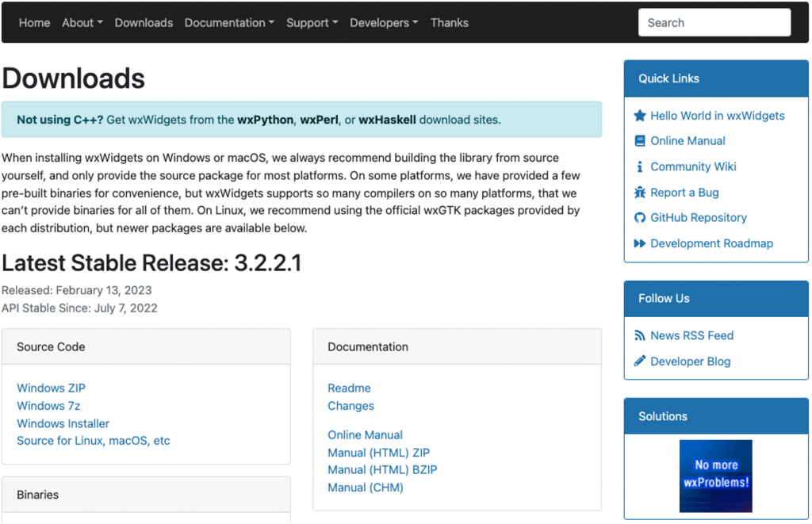The width and height of the screenshot is (812, 524).
Task: Click the Latest Stable Release 3.2.2.1 heading
Action: click(x=151, y=263)
